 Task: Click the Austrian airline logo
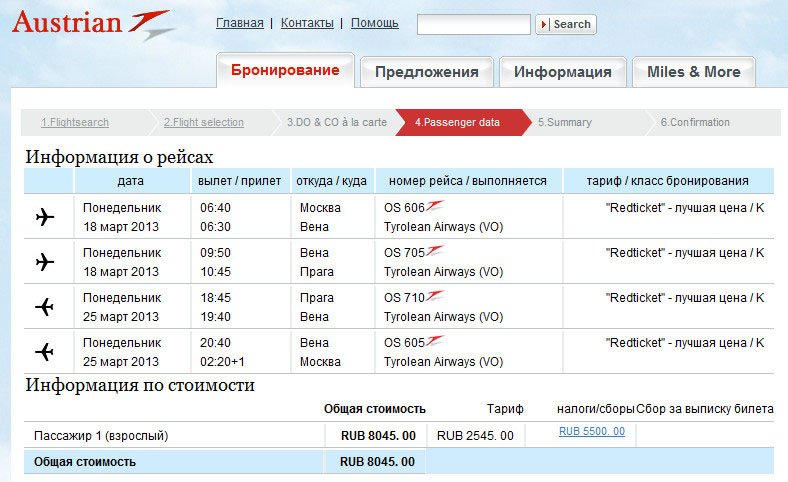[93, 25]
